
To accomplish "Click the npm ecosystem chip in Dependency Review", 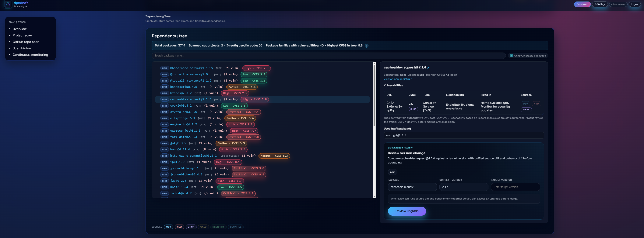I will 392,172.
